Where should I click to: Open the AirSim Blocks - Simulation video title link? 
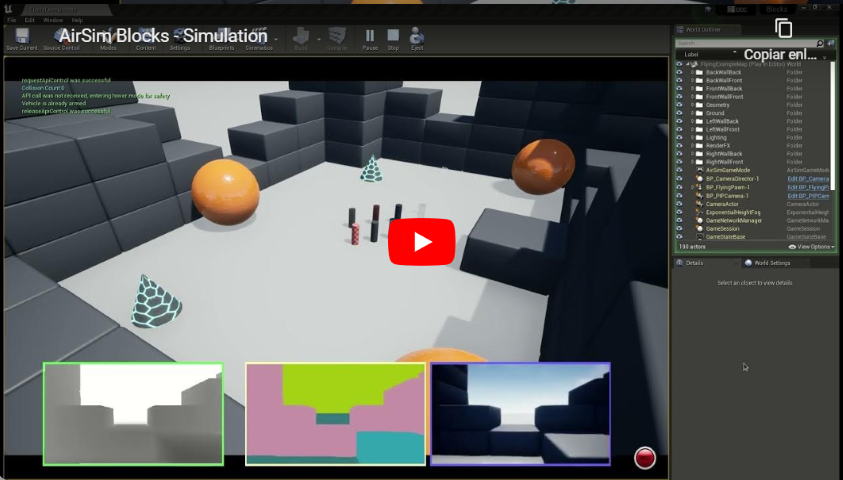[x=163, y=36]
